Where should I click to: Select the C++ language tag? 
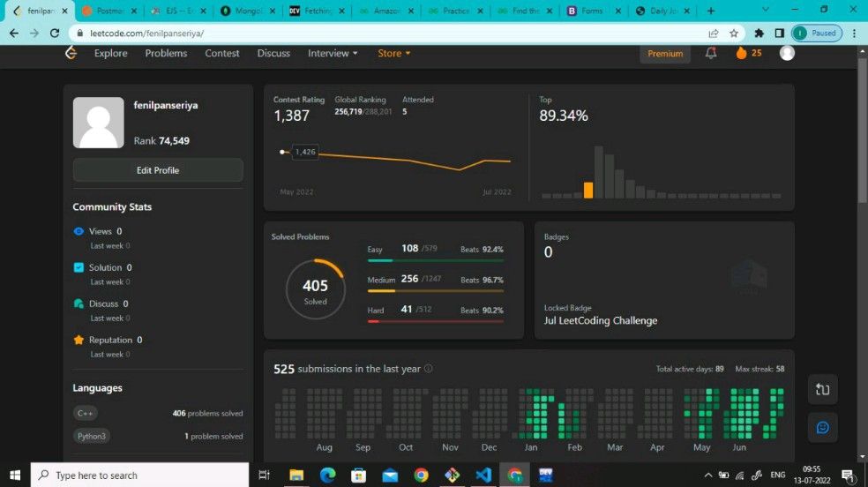click(86, 413)
